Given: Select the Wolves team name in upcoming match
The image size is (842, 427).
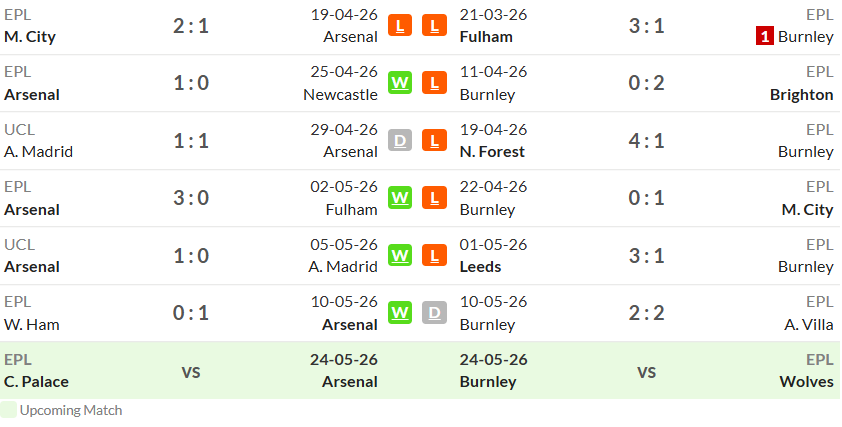Looking at the screenshot, I should coord(807,382).
